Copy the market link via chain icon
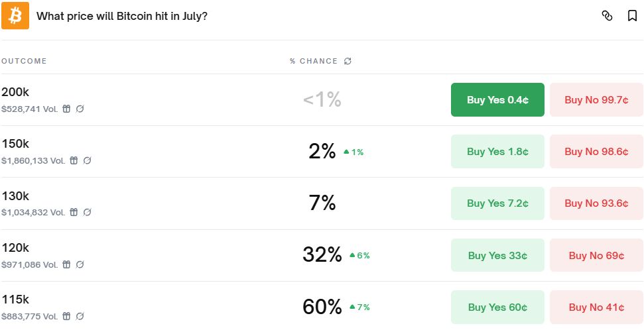 [x=607, y=16]
